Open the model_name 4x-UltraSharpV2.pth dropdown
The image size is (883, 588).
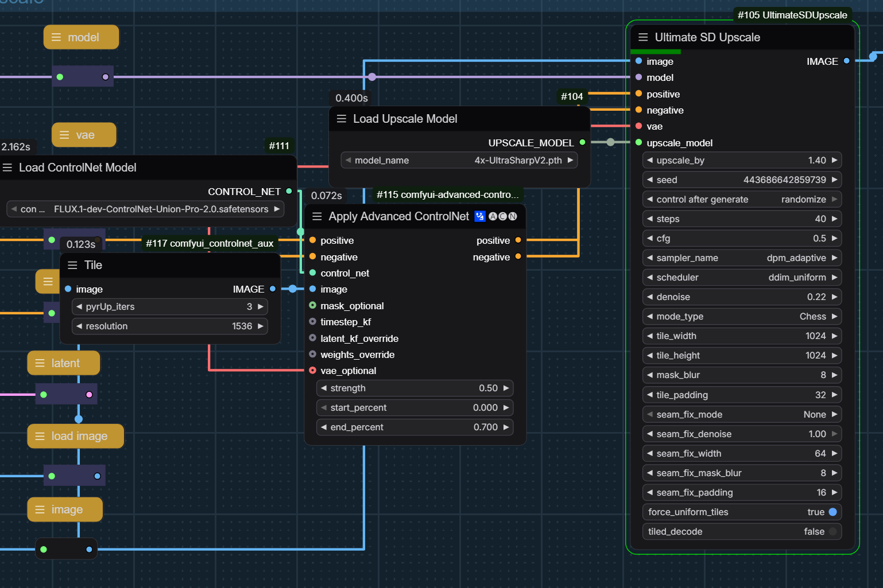click(x=459, y=161)
